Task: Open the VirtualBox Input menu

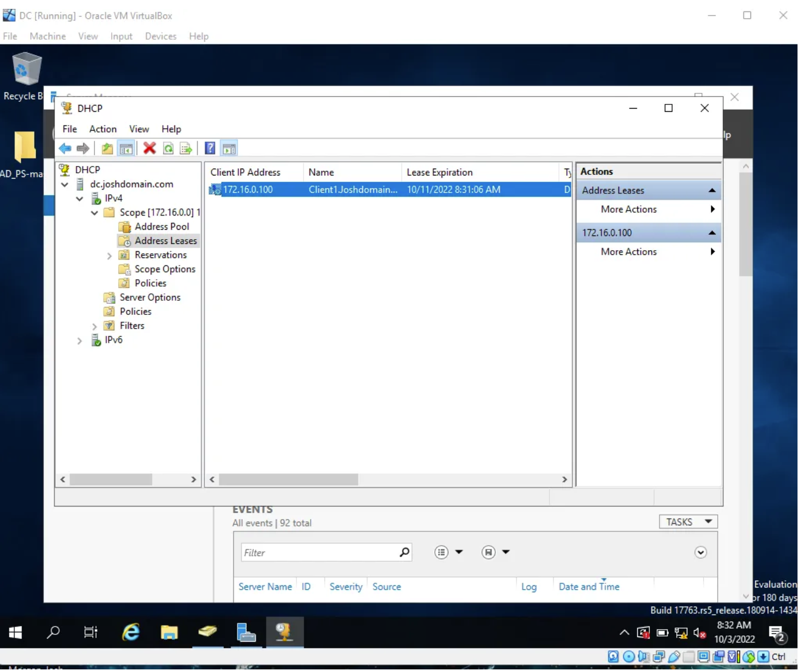Action: point(121,37)
